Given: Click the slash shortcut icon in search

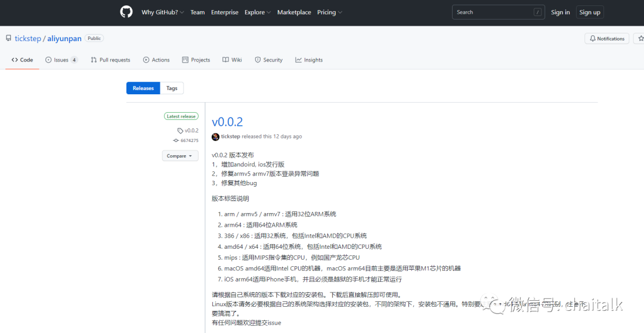Looking at the screenshot, I should tap(538, 13).
